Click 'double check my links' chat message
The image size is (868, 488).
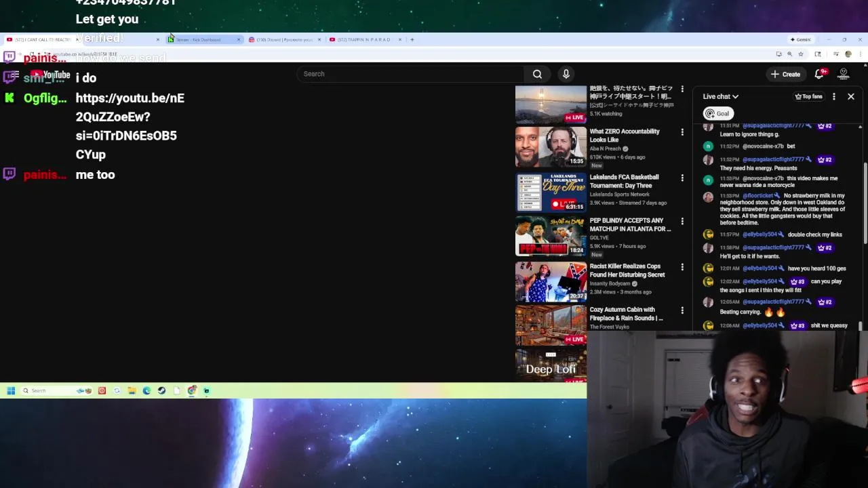815,235
